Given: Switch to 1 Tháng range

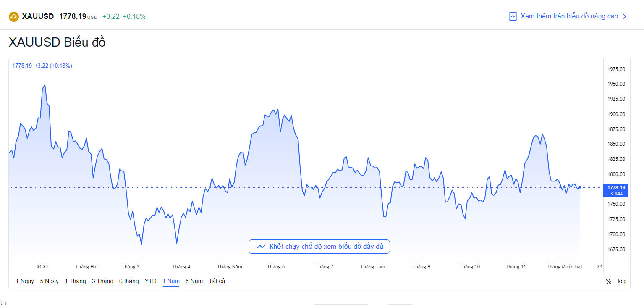Looking at the screenshot, I should click(75, 281).
